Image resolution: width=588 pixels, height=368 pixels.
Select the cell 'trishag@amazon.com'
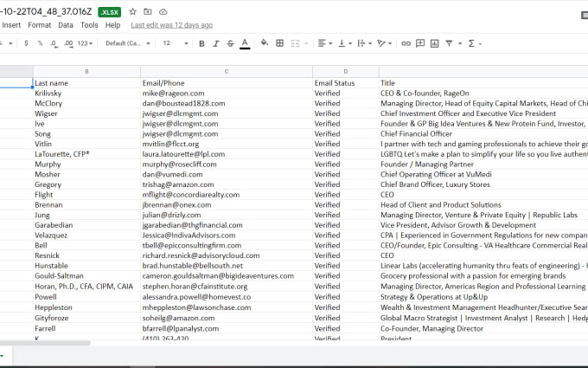point(227,184)
